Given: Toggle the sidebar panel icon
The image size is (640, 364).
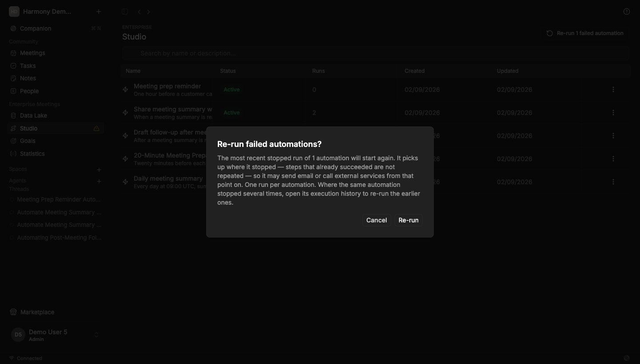Looking at the screenshot, I should [x=125, y=12].
